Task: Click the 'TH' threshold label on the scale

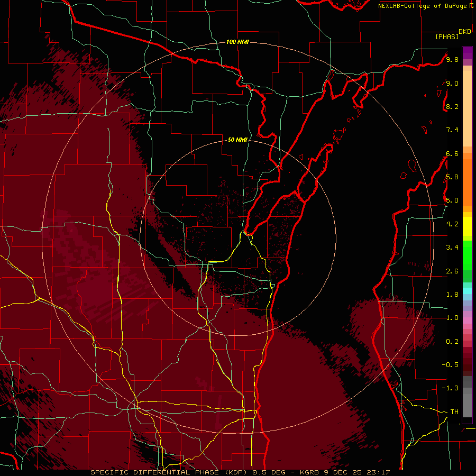Action: (454, 412)
